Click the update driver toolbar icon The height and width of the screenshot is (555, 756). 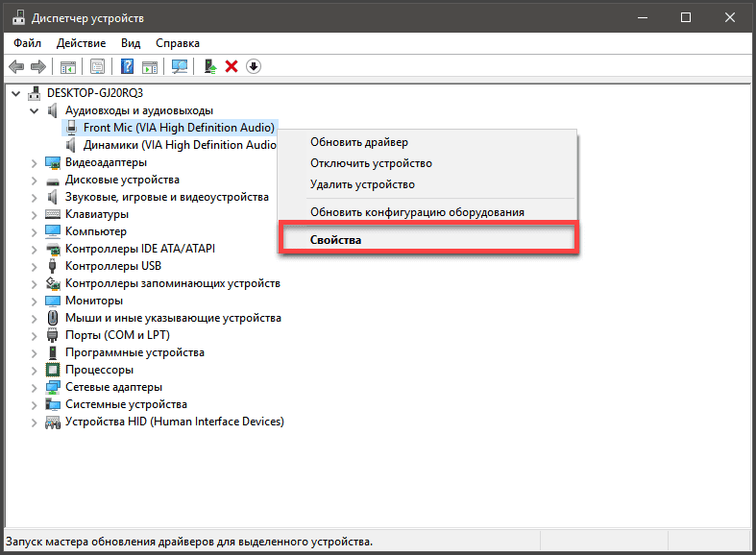pos(210,66)
